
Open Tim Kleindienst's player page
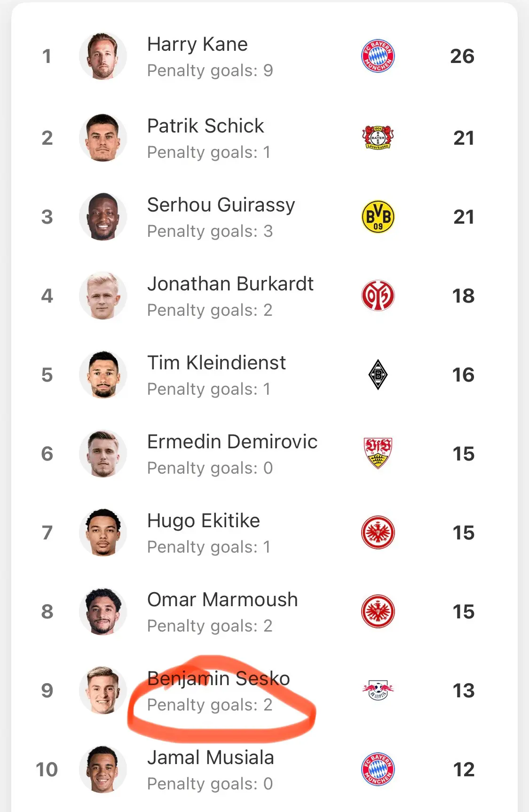tap(216, 363)
